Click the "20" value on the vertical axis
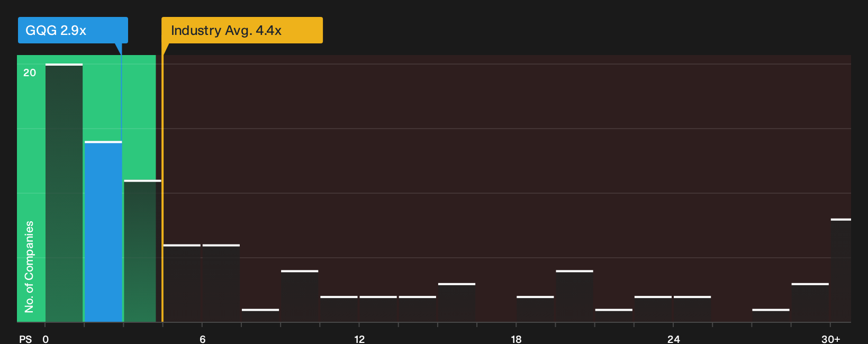This screenshot has height=344, width=868. [x=30, y=73]
